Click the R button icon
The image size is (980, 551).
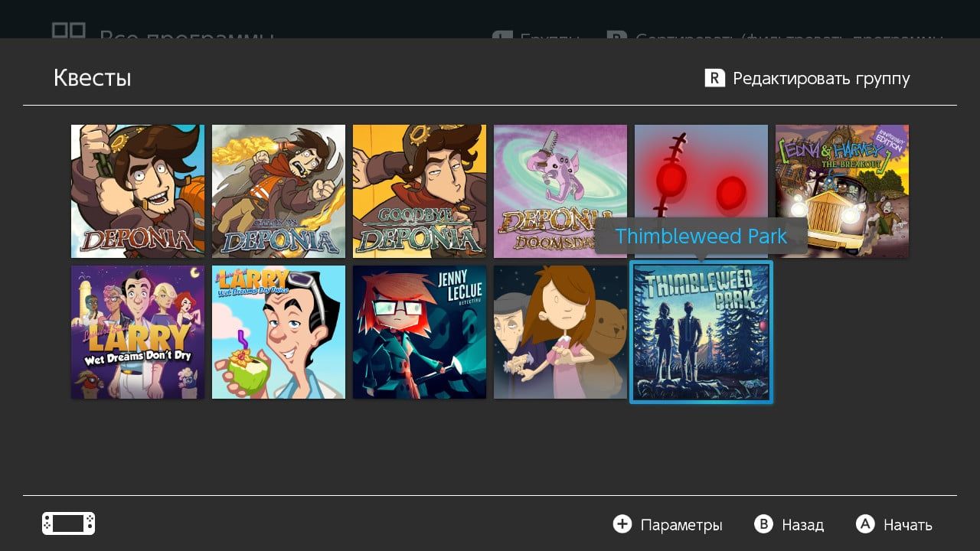tap(714, 78)
